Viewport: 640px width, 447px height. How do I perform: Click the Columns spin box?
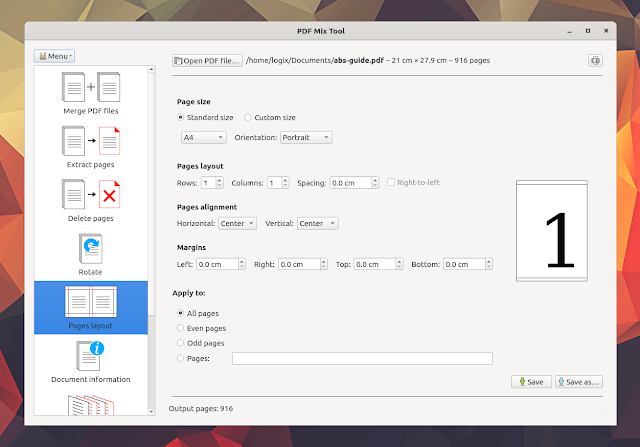[x=278, y=182]
